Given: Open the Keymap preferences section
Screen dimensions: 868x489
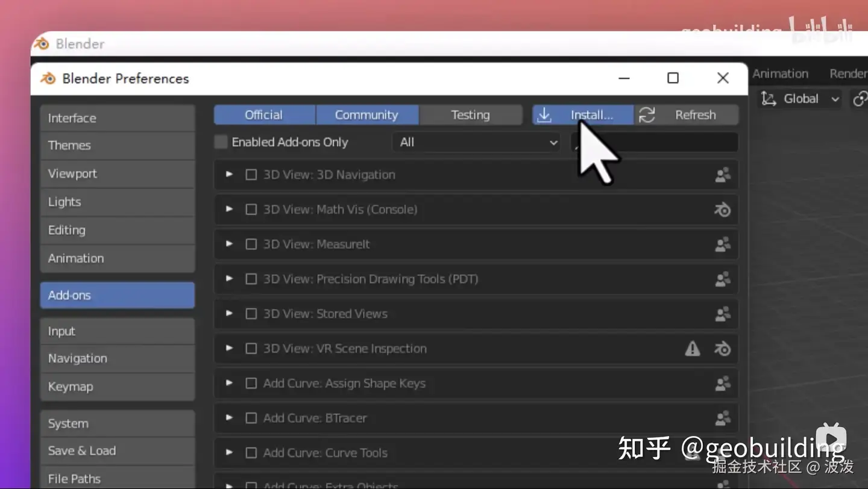Looking at the screenshot, I should click(118, 387).
